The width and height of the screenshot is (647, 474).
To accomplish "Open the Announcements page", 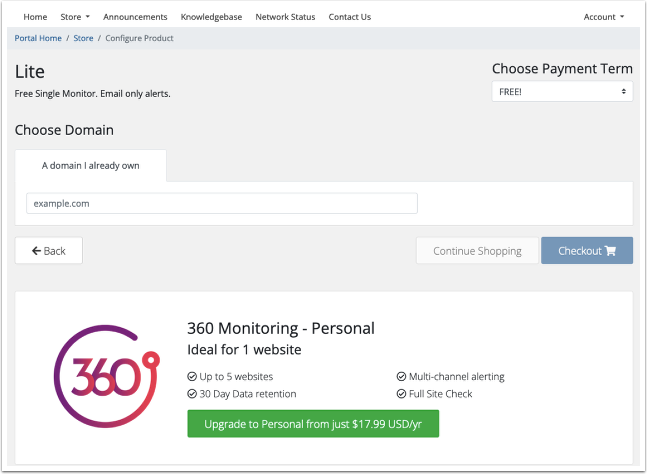I will [135, 17].
